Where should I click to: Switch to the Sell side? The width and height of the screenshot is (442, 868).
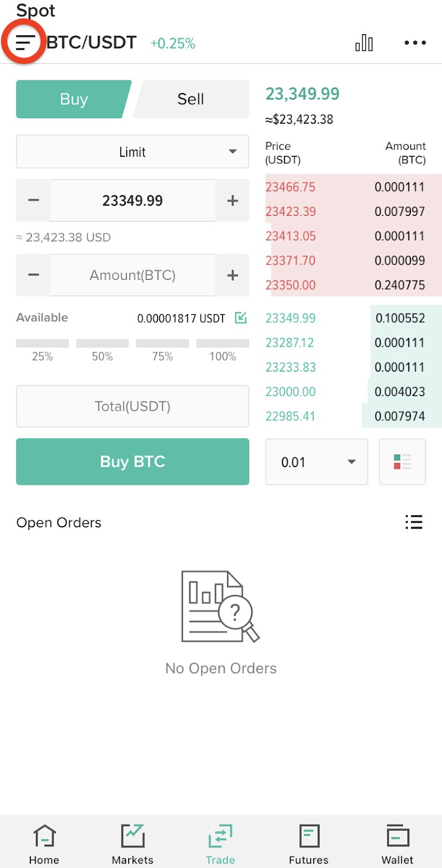(191, 99)
